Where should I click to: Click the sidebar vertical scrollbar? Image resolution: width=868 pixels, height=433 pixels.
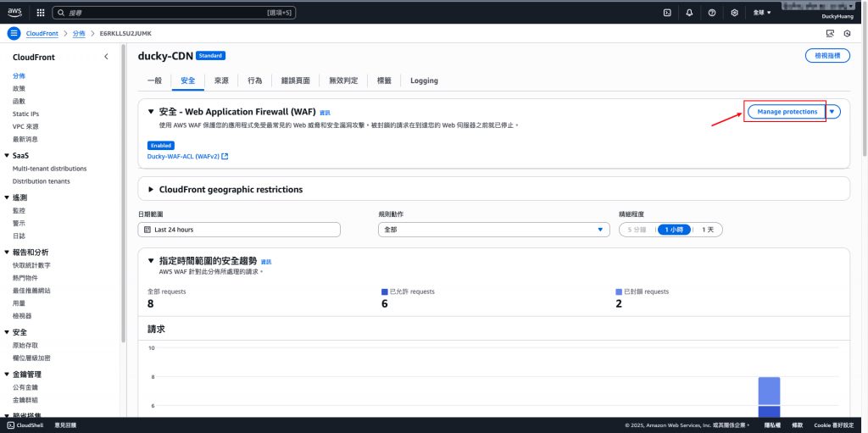tap(124, 194)
